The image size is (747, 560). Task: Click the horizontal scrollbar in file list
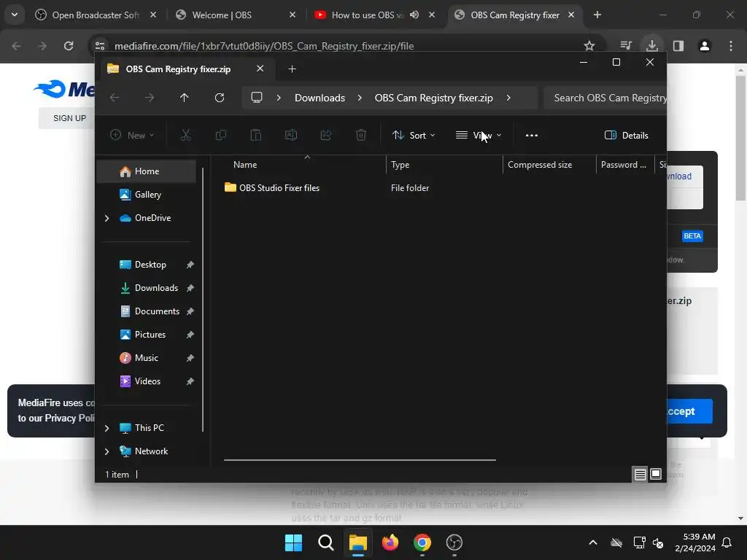(360, 460)
